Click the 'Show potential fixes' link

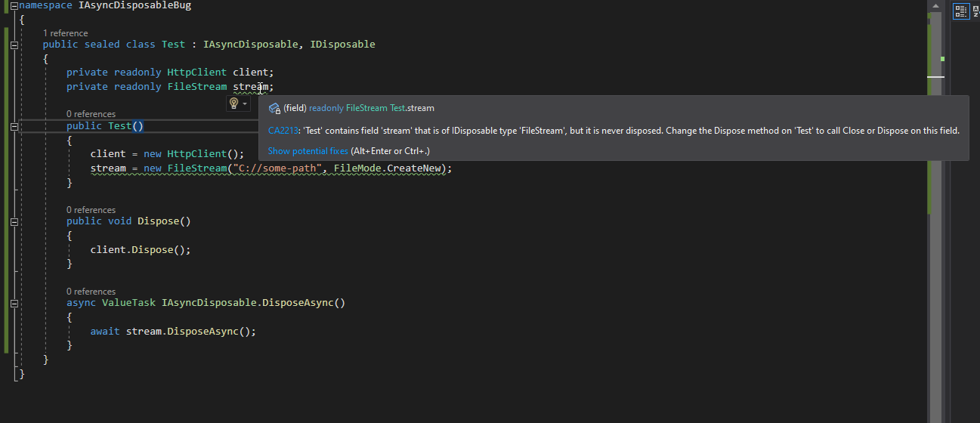click(308, 151)
